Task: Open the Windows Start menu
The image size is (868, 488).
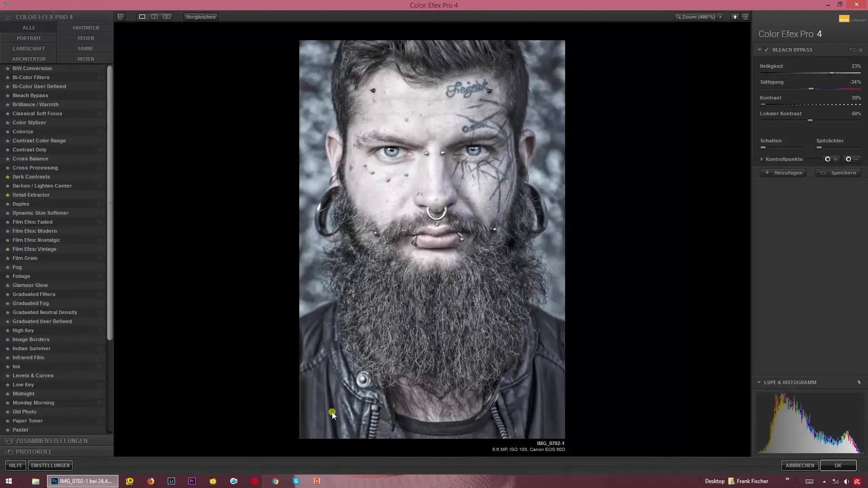Action: tap(9, 481)
